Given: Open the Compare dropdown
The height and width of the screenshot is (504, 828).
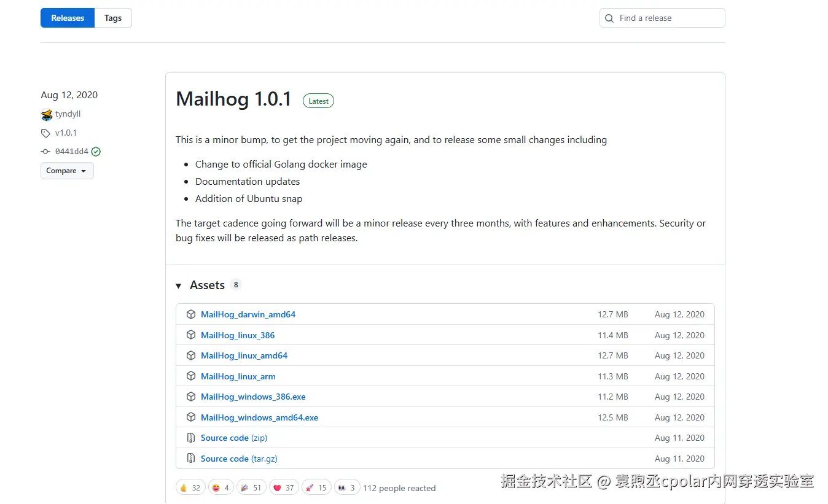Looking at the screenshot, I should click(x=67, y=171).
